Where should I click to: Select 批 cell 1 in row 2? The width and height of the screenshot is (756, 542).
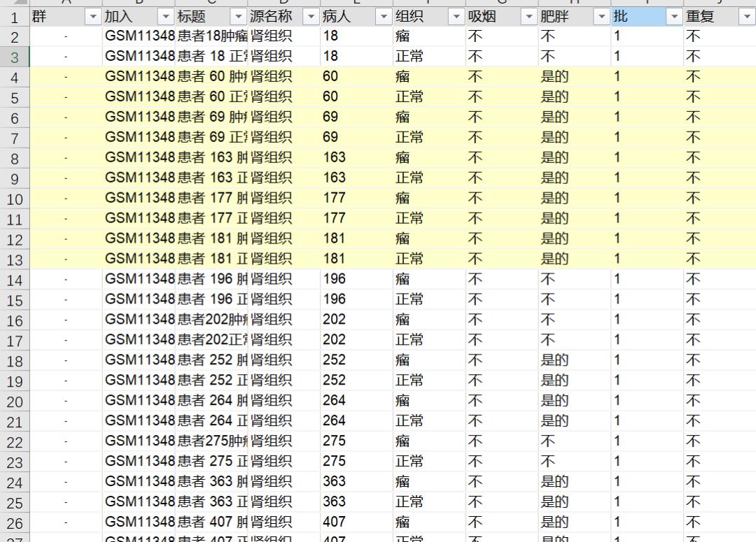(647, 36)
